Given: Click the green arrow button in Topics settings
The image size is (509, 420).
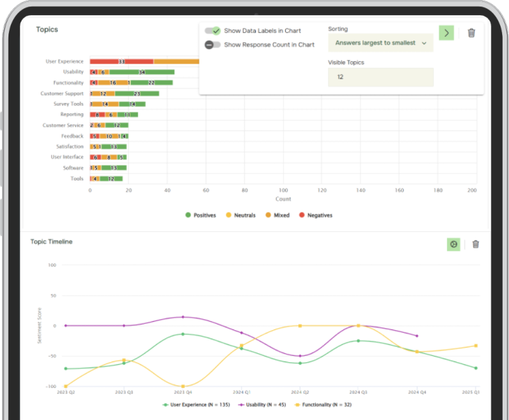Looking at the screenshot, I should 446,33.
